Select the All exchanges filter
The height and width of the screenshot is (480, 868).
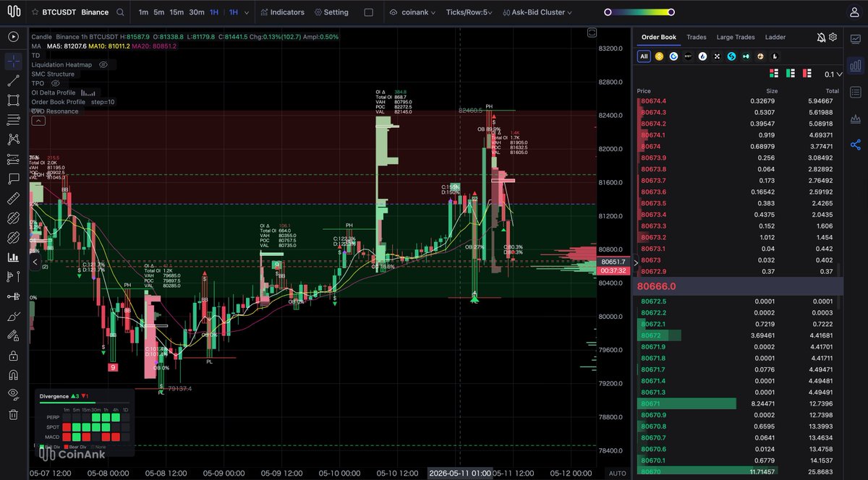tap(644, 56)
